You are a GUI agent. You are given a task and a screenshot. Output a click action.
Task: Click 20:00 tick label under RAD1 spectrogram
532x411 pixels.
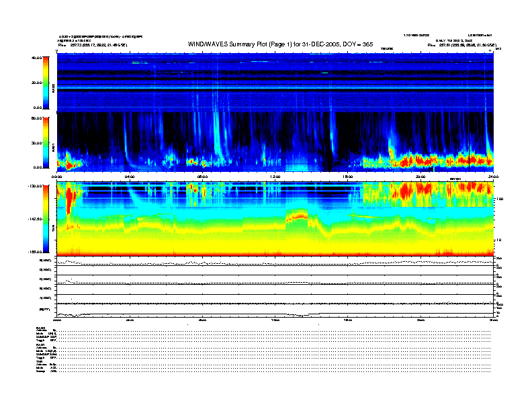pyautogui.click(x=420, y=177)
